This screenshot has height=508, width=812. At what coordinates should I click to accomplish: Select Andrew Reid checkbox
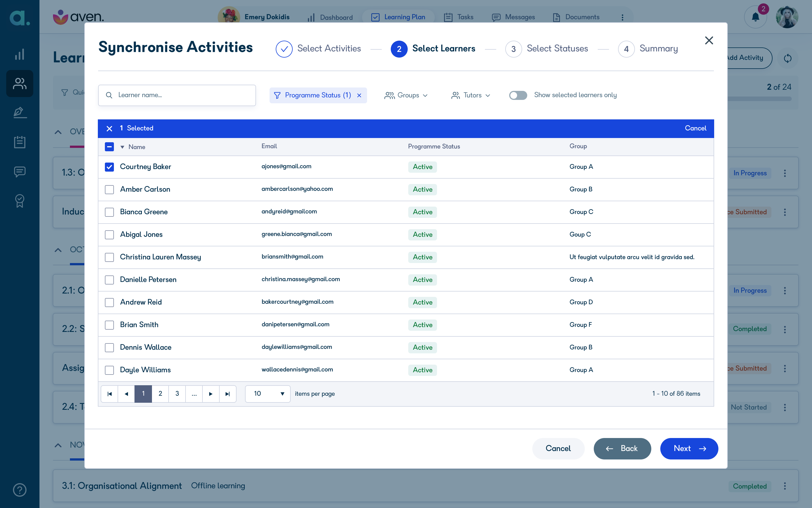[x=109, y=302]
